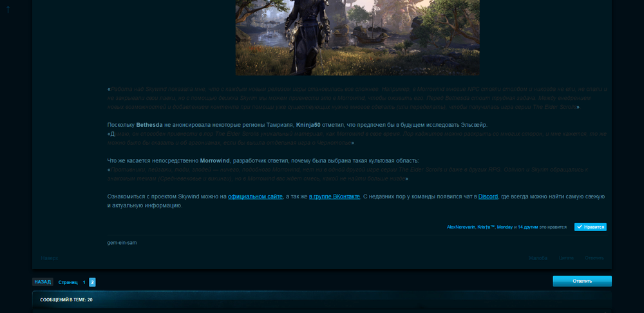Click the "gem-ein-sam" signature text

122,243
